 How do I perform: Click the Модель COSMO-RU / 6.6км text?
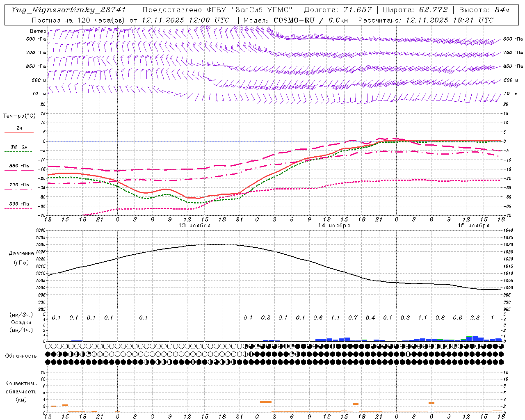coord(296,20)
